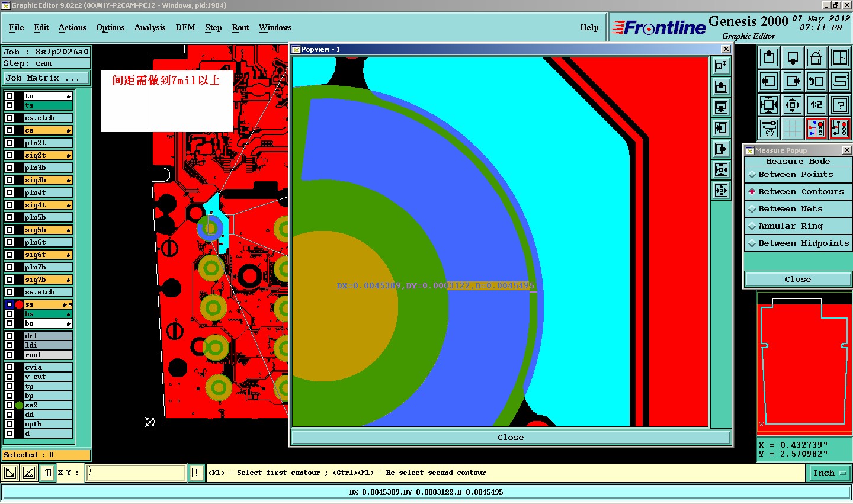Screen dimensions: 853x504
Task: Click the question-mark query icon
Action: click(840, 105)
